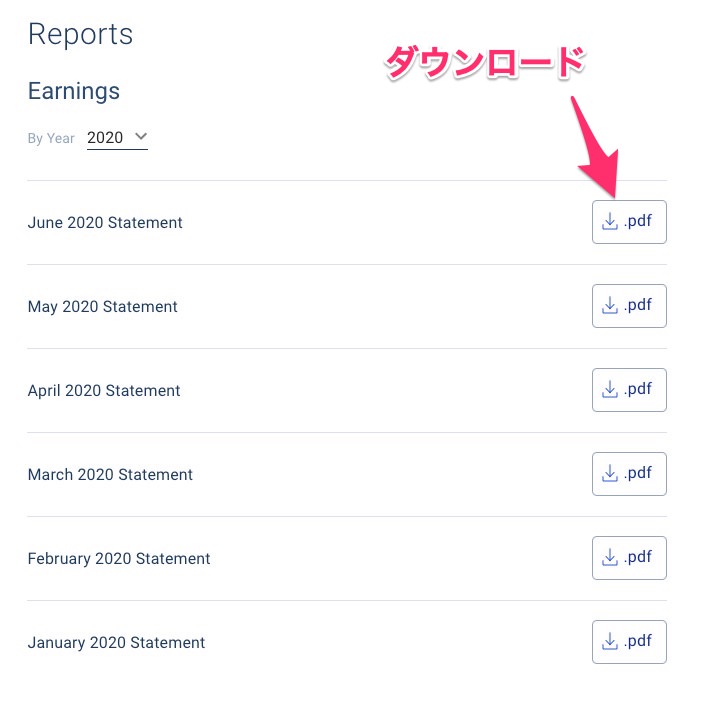
Task: Click the download icon for April 2020 Statement
Action: [x=610, y=390]
